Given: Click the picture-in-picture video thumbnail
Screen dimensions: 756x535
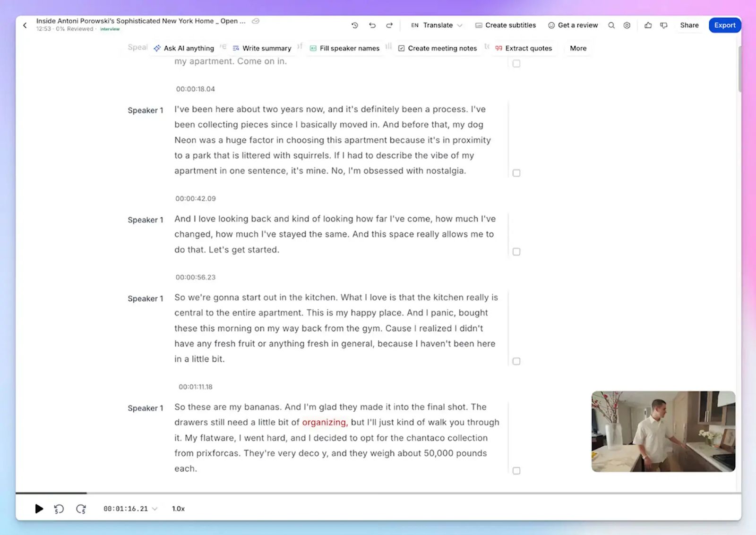Looking at the screenshot, I should click(x=662, y=431).
